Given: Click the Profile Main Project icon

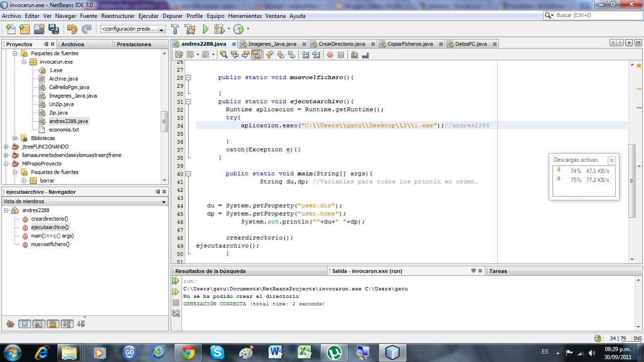Looking at the screenshot, I should 239,29.
